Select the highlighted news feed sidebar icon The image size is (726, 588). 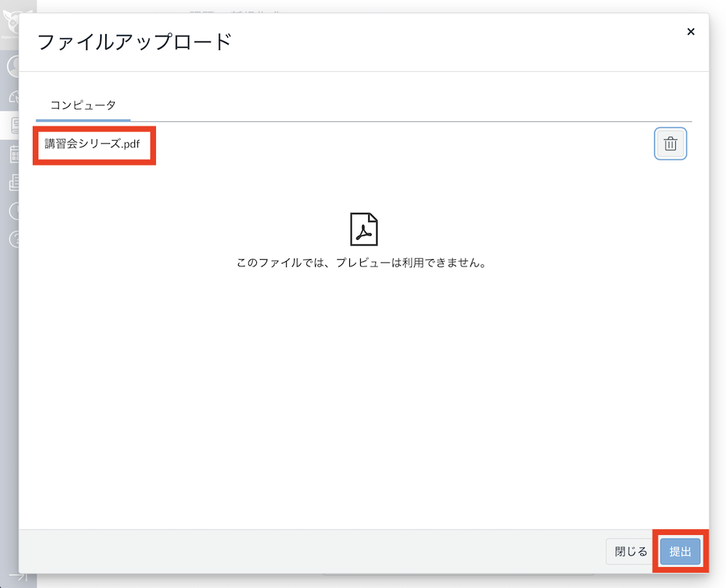pos(15,124)
